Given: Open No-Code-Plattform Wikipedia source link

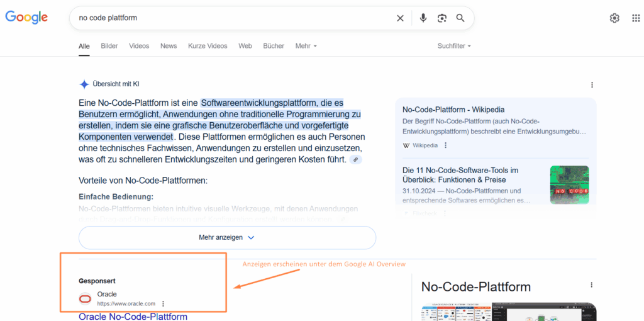Looking at the screenshot, I should tap(453, 110).
